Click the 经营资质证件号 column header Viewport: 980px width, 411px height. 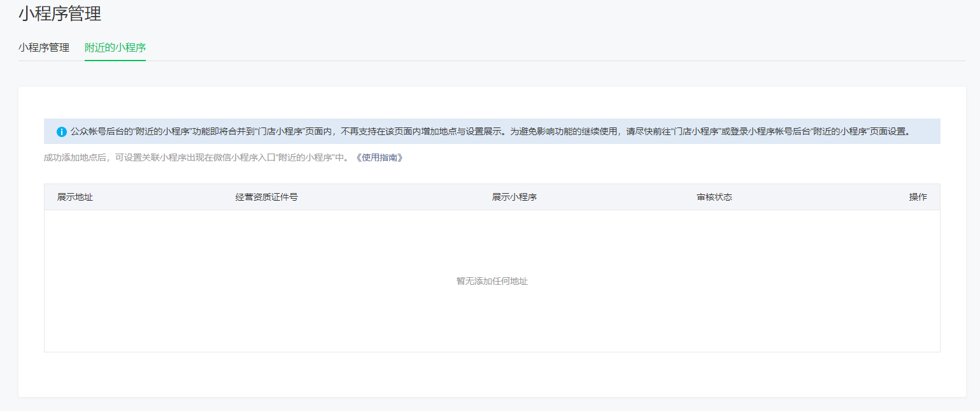265,197
